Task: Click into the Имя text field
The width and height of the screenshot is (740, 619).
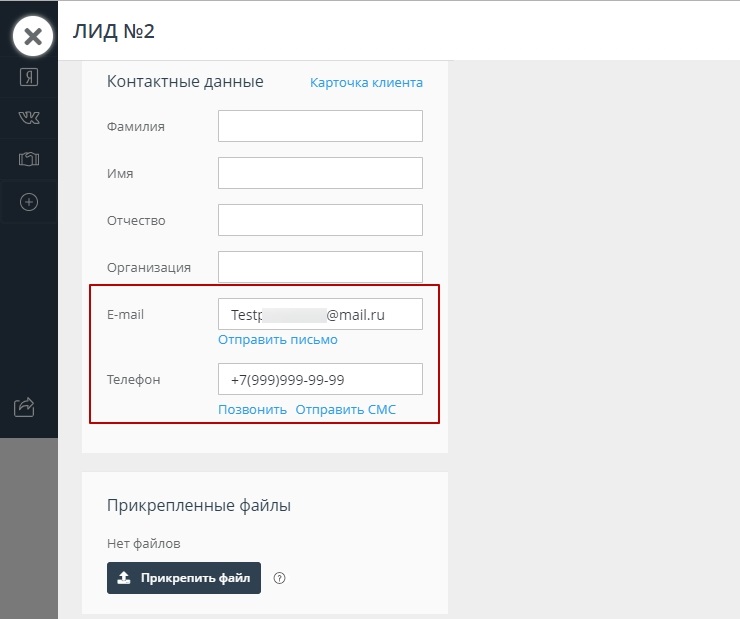Action: click(x=320, y=173)
